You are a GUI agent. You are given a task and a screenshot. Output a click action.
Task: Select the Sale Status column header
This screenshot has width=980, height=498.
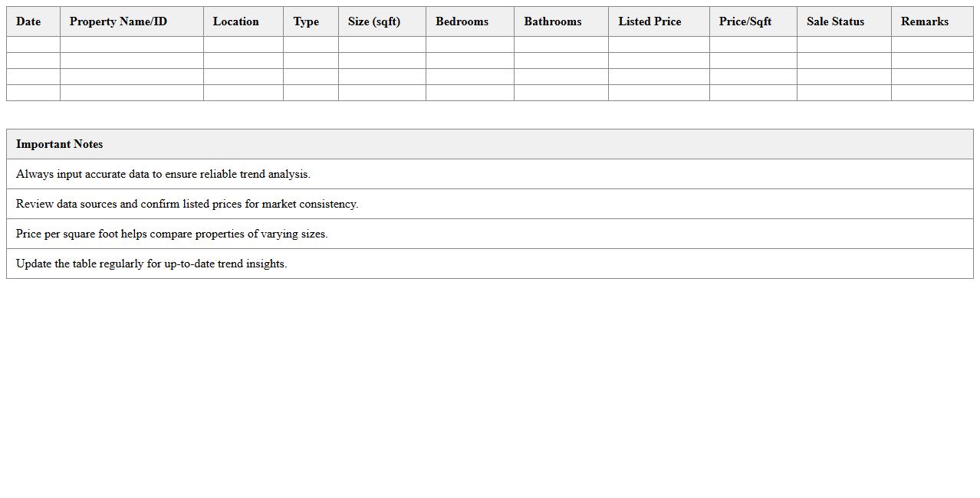[x=835, y=21]
